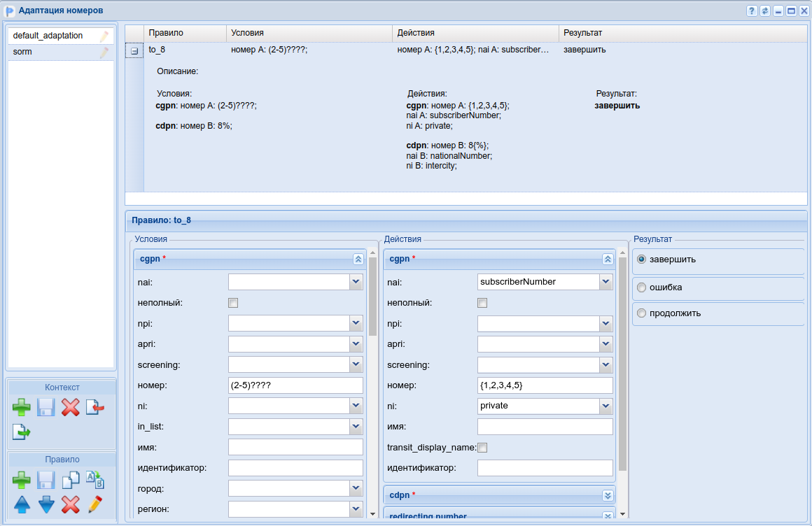
Task: Move the rule up with the blue arrow
Action: click(x=22, y=504)
